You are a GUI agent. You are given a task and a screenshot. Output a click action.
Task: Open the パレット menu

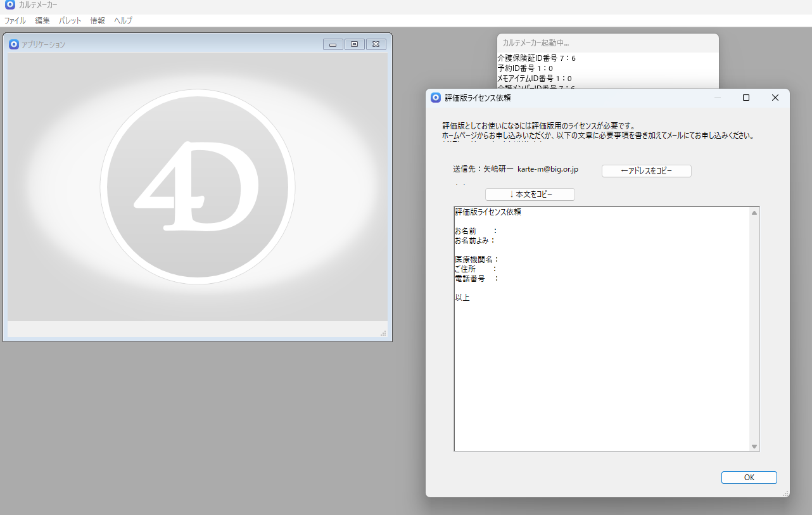[70, 20]
